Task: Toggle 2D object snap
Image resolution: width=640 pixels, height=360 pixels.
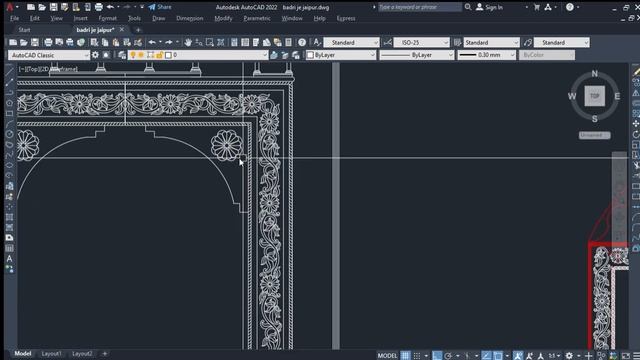Action: 498,356
